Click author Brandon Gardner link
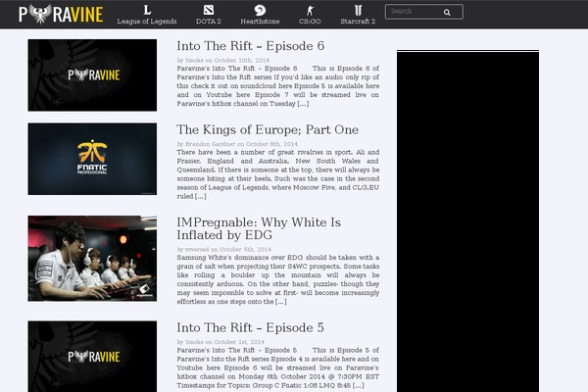This screenshot has height=392, width=588. (x=210, y=144)
